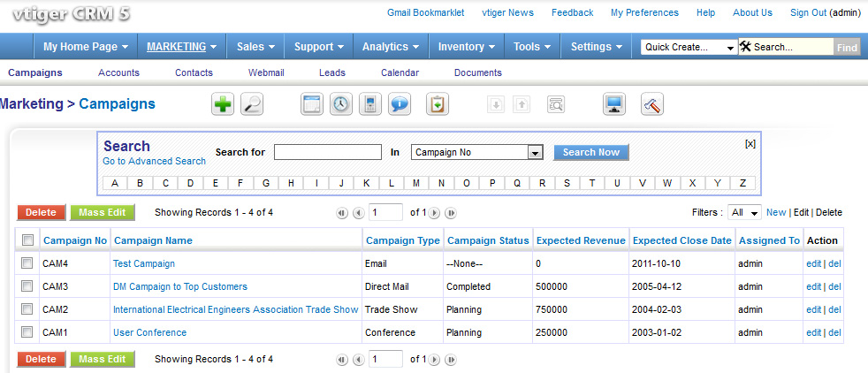Close the search panel with [x]
Viewport: 868px width, 373px height.
pyautogui.click(x=750, y=144)
